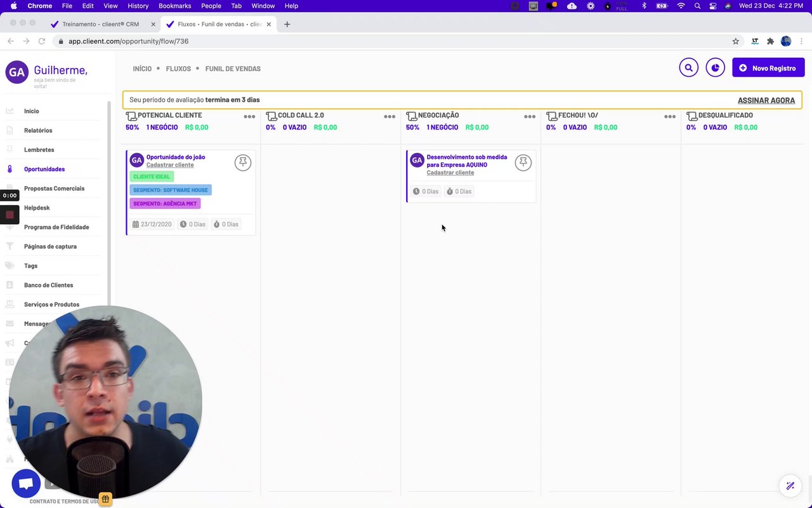Click the GA user avatar in sidebar
812x508 pixels.
coord(17,72)
